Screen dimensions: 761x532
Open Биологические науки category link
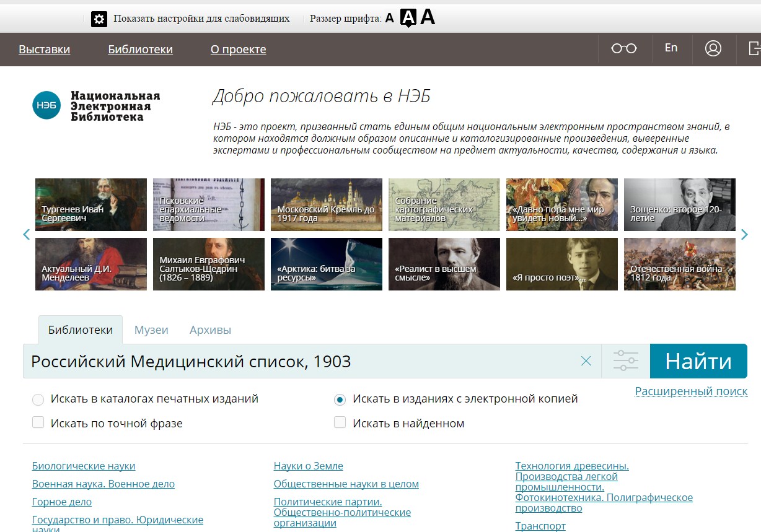tap(84, 466)
